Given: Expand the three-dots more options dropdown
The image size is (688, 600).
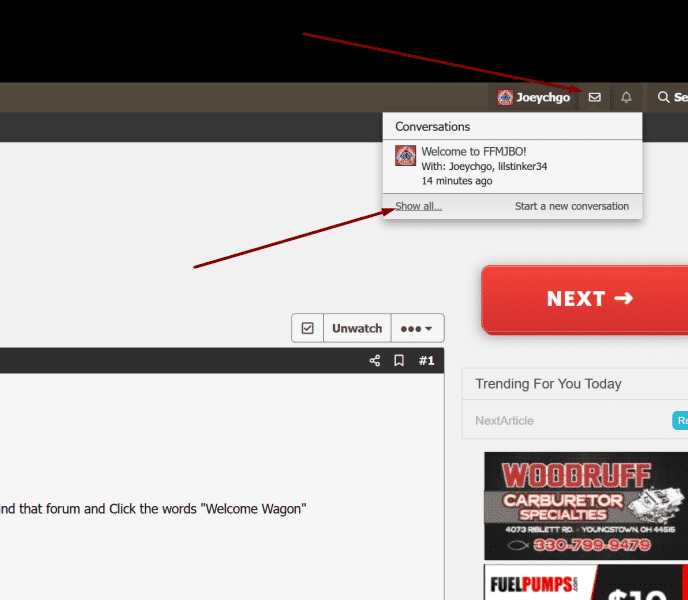Looking at the screenshot, I should click(x=417, y=328).
